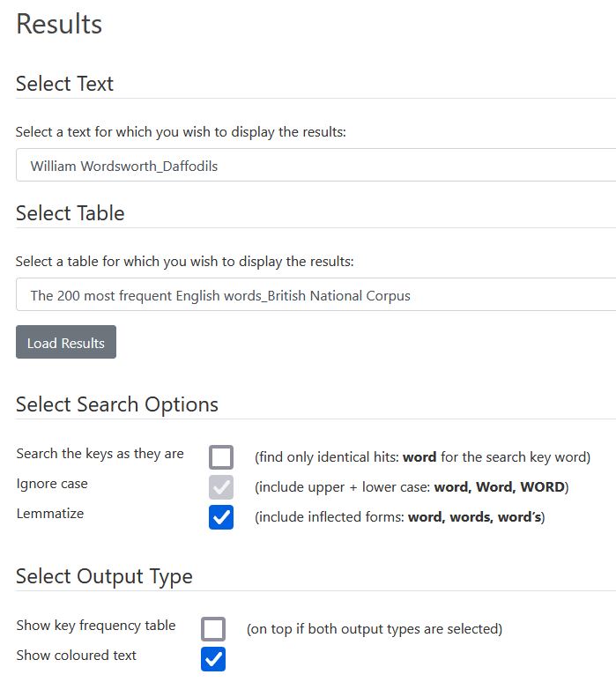Click the Select Search Options heading
Screen dimensions: 616x682
tap(116, 404)
